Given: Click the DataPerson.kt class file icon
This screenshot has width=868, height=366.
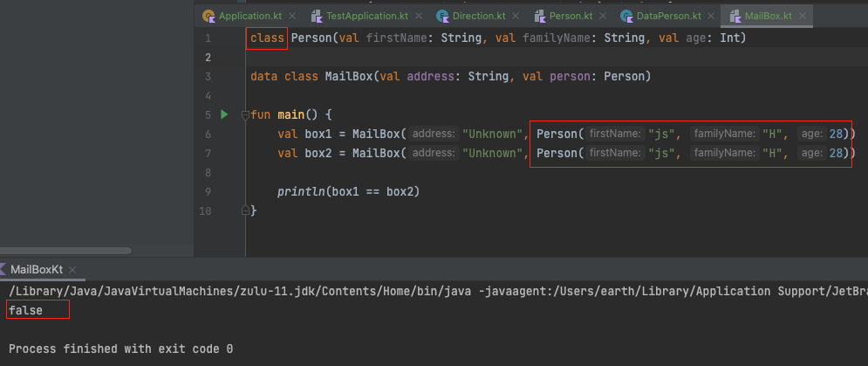Looking at the screenshot, I should (626, 16).
